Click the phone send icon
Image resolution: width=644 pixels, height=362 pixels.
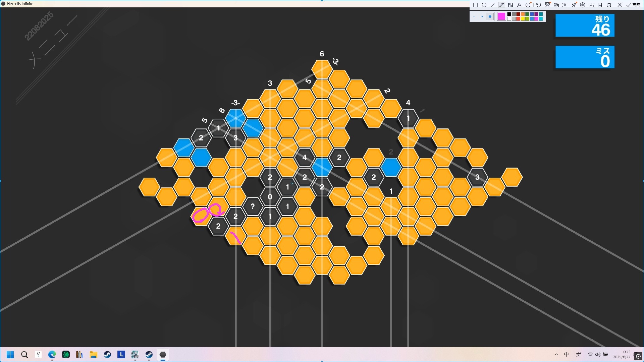point(600,5)
